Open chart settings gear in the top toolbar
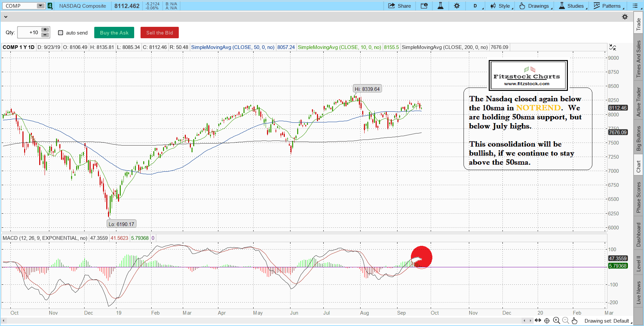This screenshot has height=326, width=644. click(x=457, y=6)
